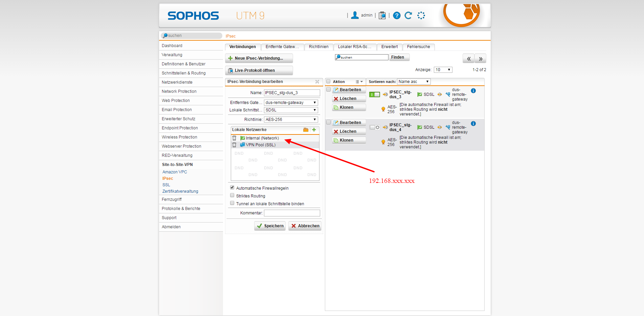This screenshot has height=316, width=644.
Task: Switch to the Richtlinien tab
Action: tap(318, 47)
